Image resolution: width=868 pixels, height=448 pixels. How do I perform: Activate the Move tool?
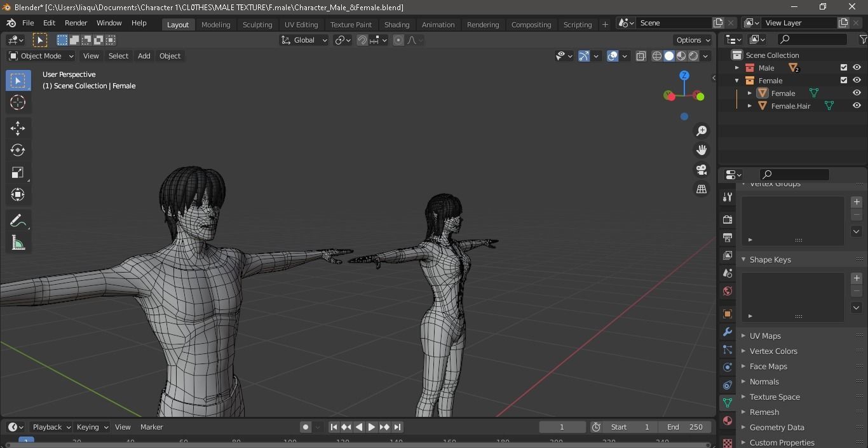(18, 128)
